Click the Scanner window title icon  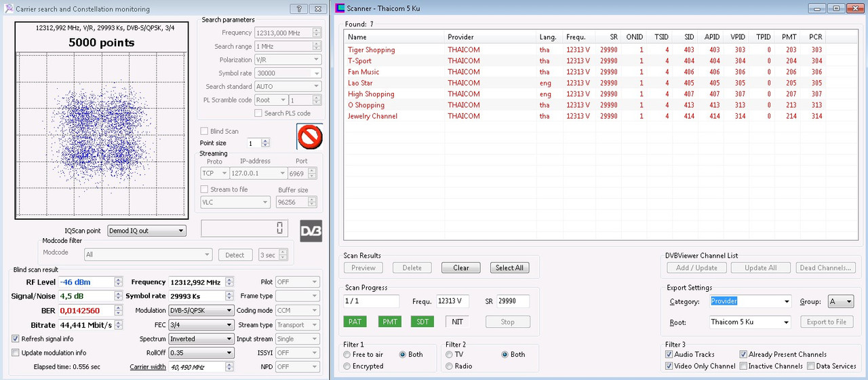(340, 9)
